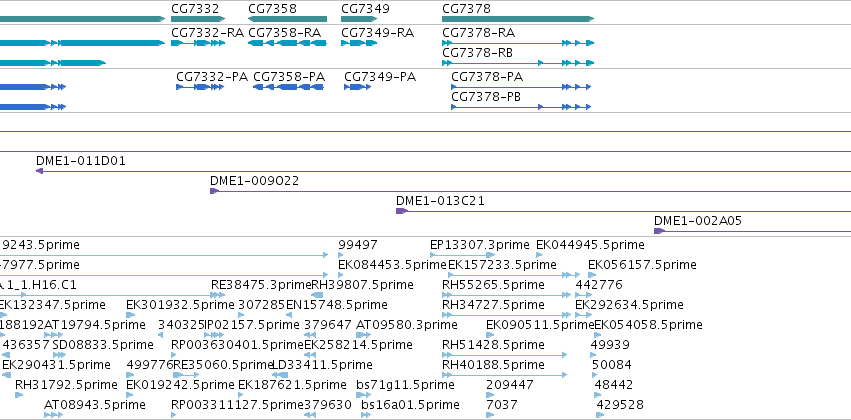851x420 pixels.
Task: Click the start marker of DME1-013C21
Action: coord(401,211)
